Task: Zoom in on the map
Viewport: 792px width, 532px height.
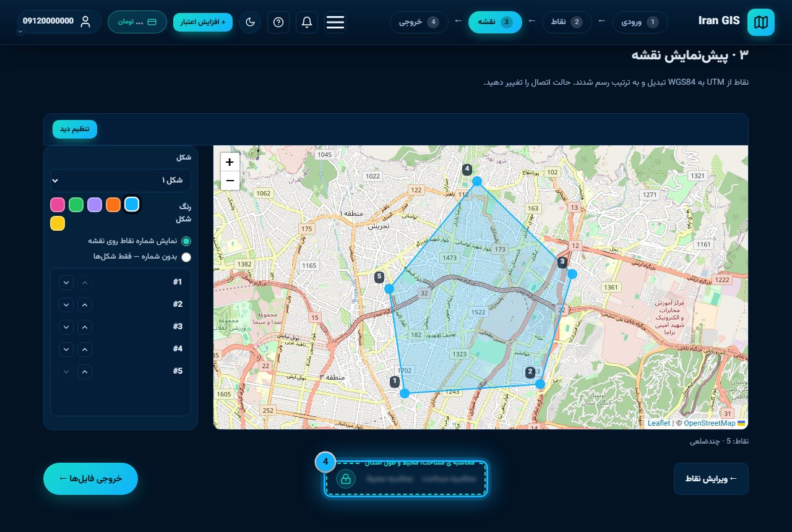Action: point(230,162)
